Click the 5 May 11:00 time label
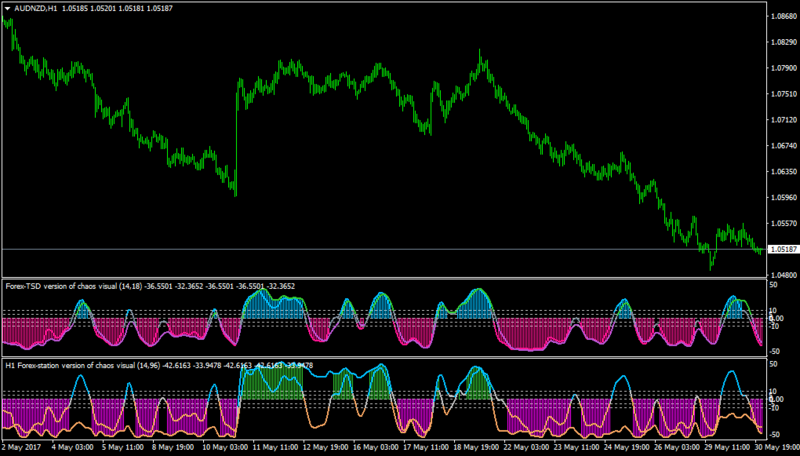 [x=122, y=446]
